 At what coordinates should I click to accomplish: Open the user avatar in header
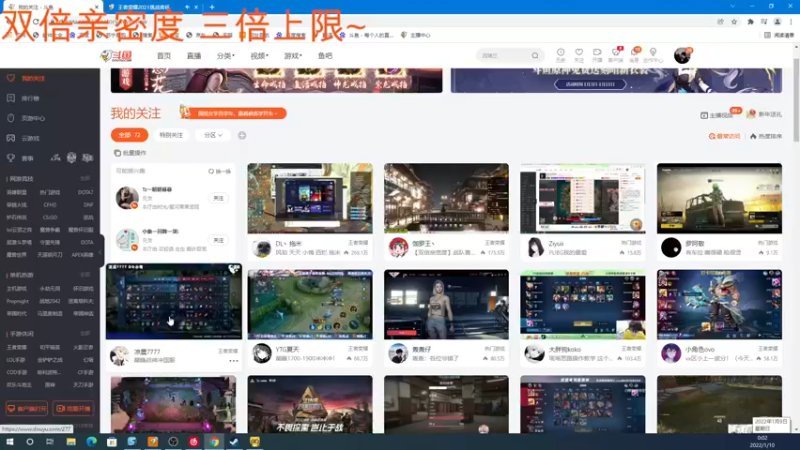point(682,55)
